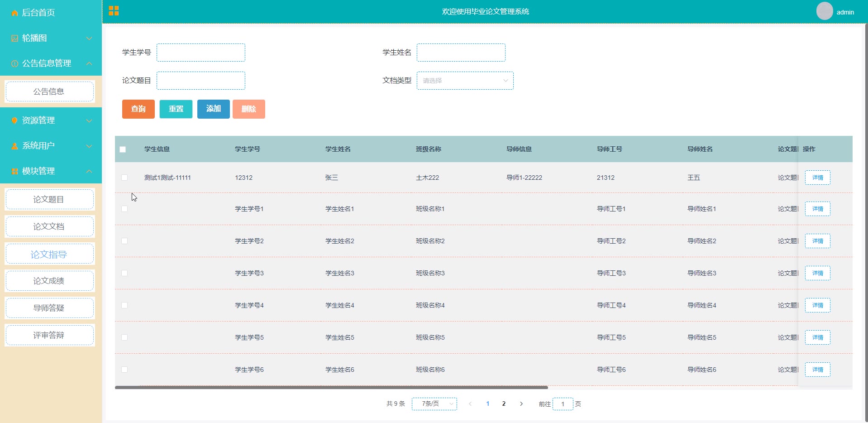The width and height of the screenshot is (868, 423).
Task: Click the orange 查询 button
Action: click(138, 109)
